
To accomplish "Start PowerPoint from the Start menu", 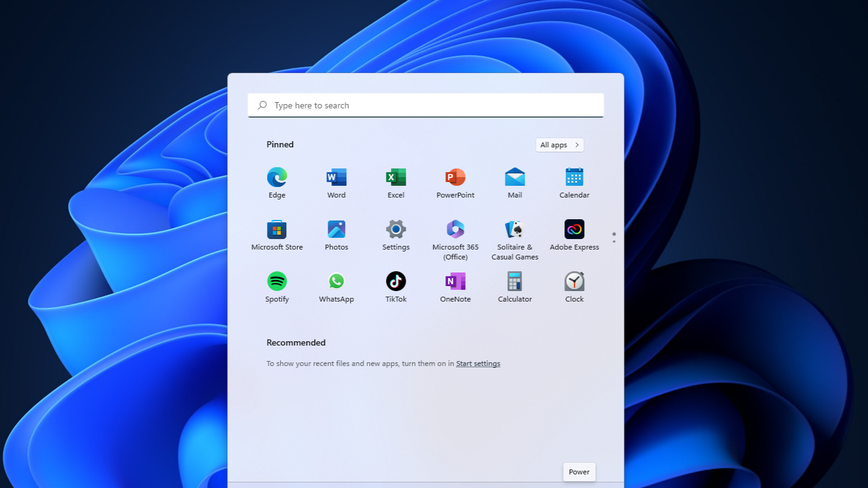I will (x=455, y=183).
